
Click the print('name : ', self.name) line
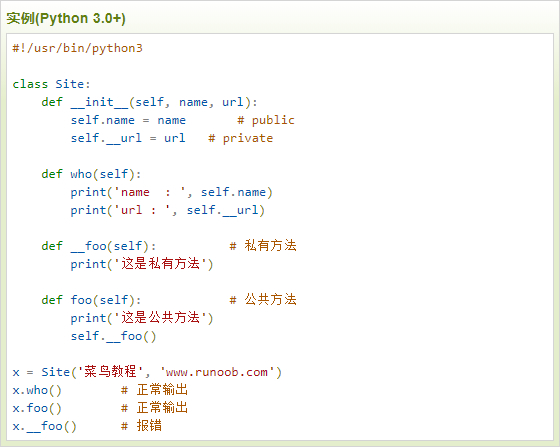click(171, 192)
